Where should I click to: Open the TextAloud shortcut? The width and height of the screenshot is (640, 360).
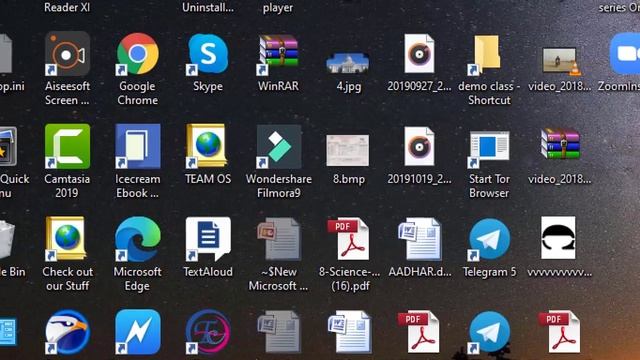coord(208,239)
